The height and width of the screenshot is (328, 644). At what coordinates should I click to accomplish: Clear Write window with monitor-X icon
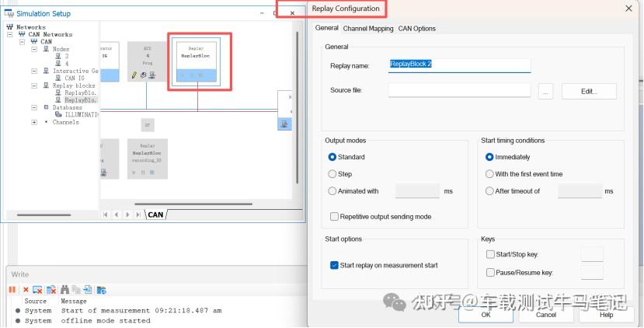(x=37, y=290)
